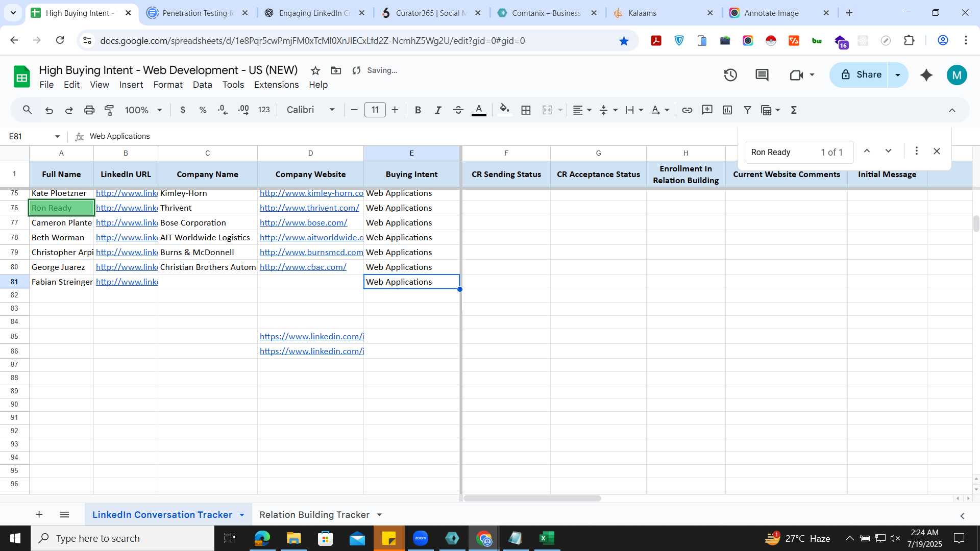The height and width of the screenshot is (551, 980).
Task: Open the Insert menu
Action: 131,85
